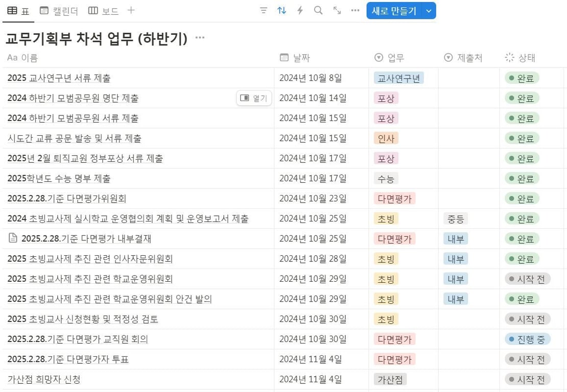The image size is (567, 392).
Task: Open the 업무 column header
Action: click(x=389, y=58)
